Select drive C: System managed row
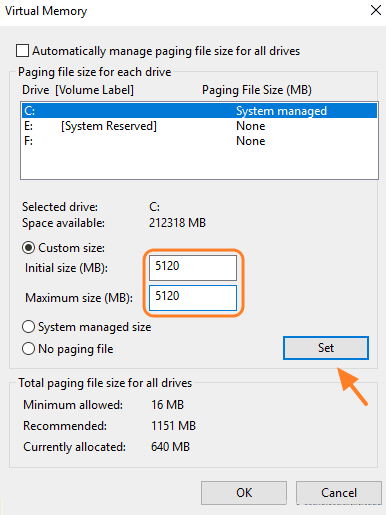This screenshot has width=386, height=515. 199,111
